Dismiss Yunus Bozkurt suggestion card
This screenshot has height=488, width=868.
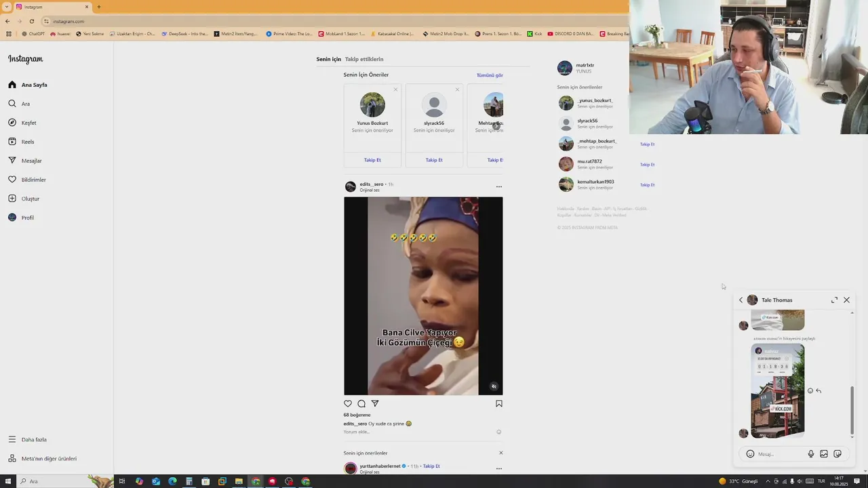click(395, 89)
